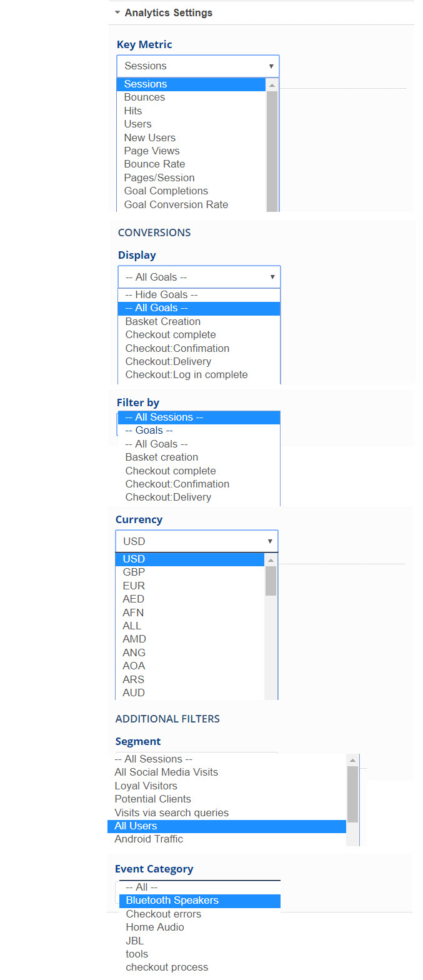Open the Key Metric dropdown
The image size is (423, 980).
click(197, 66)
